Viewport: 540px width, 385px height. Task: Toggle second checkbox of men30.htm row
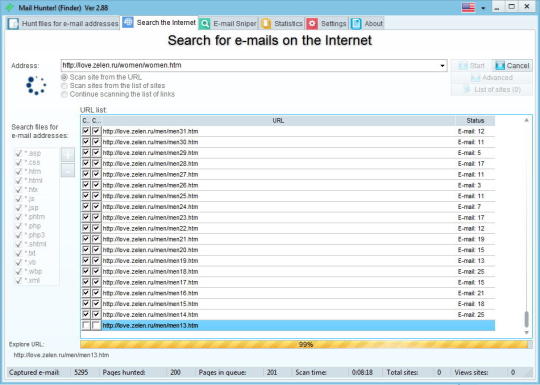(x=96, y=142)
